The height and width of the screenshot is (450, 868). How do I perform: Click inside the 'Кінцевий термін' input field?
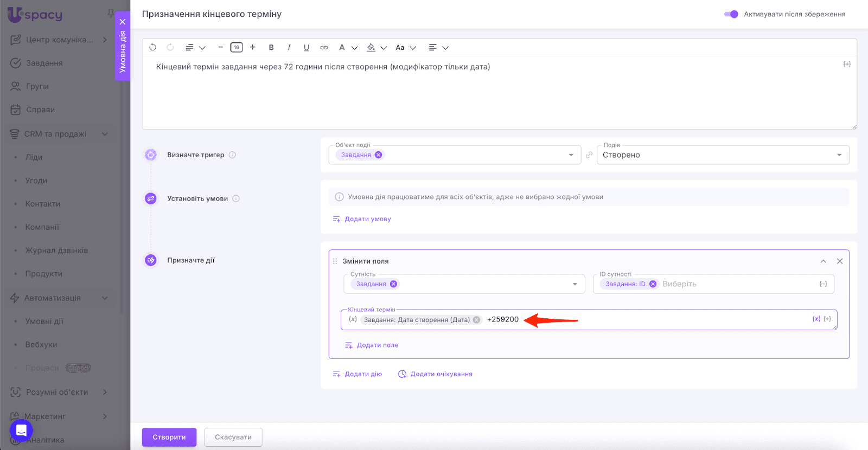coord(651,320)
